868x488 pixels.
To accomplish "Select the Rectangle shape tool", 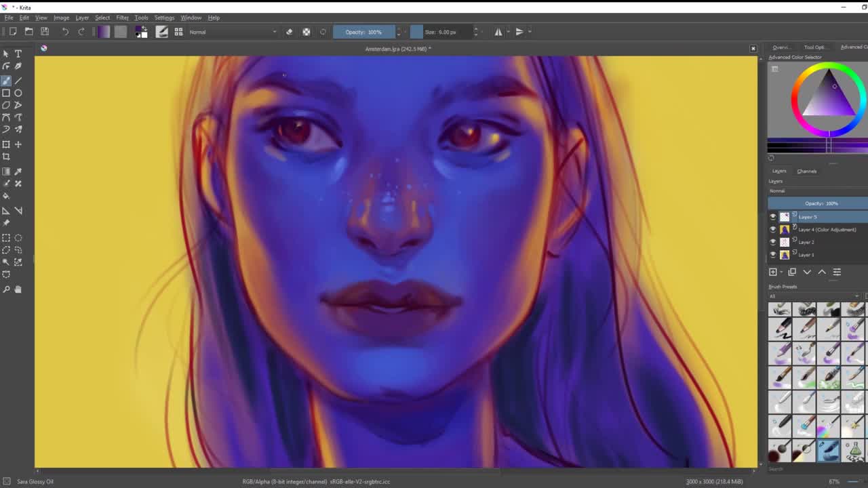I will 6,93.
